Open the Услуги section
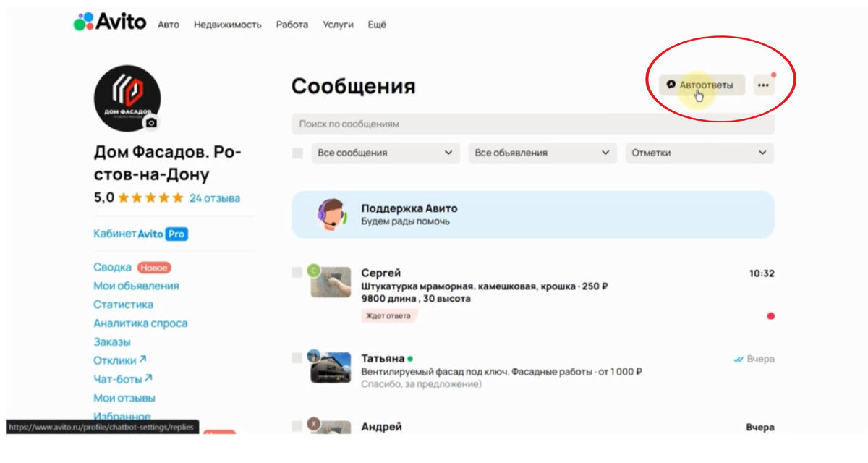The height and width of the screenshot is (463, 868). pos(338,25)
